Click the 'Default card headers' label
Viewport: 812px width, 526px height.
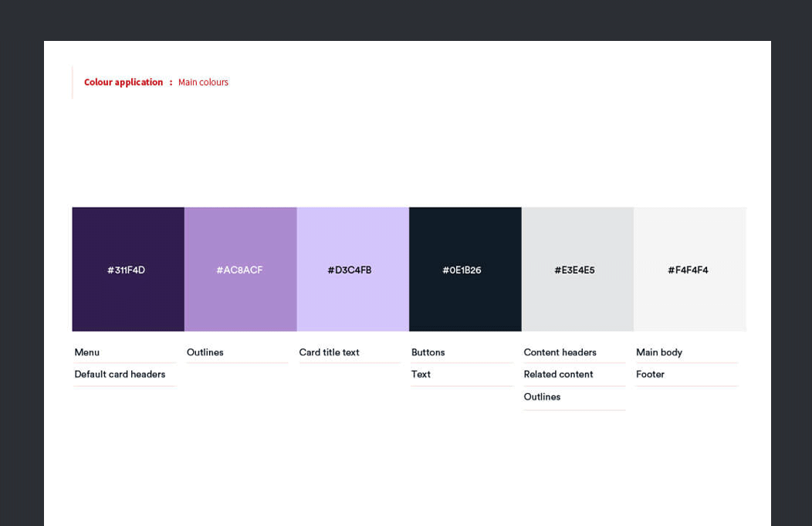120,375
